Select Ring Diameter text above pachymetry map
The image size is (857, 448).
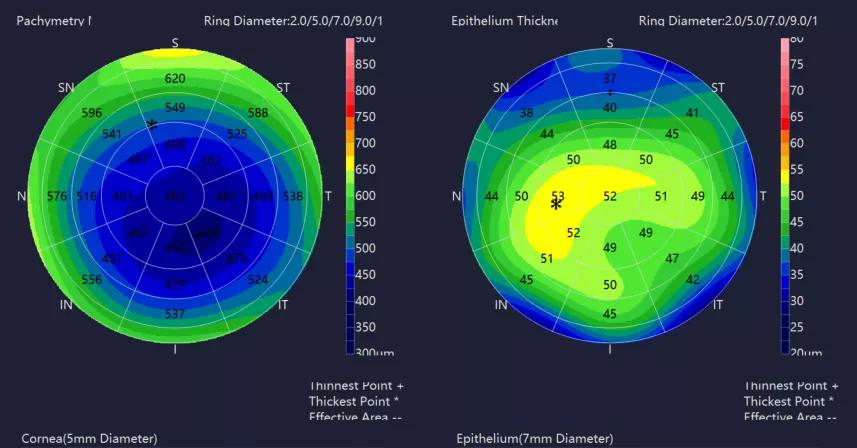click(x=293, y=21)
